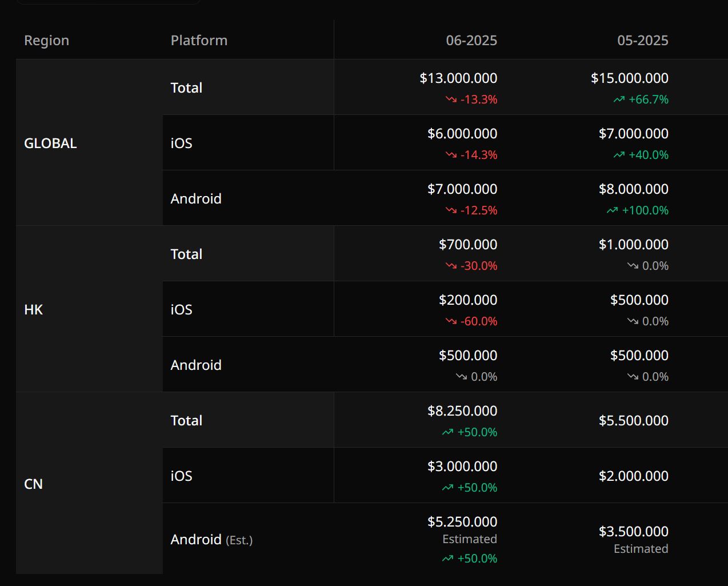This screenshot has height=586, width=728.
Task: Click the HK Android platform label
Action: [196, 365]
